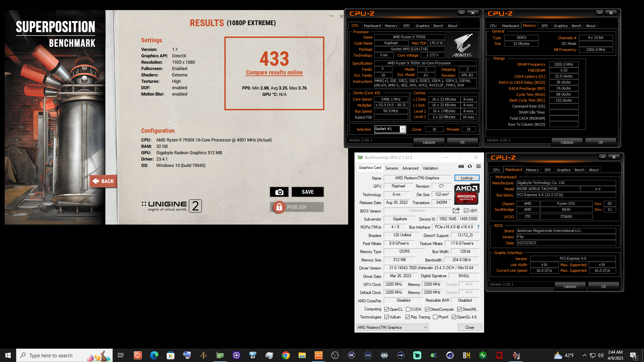Open the GPU-Z hamburger menu
The height and width of the screenshot is (362, 644).
[x=478, y=166]
